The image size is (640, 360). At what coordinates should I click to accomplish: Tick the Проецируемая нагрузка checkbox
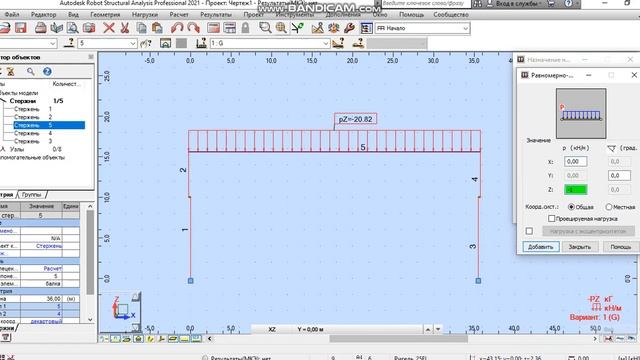tap(551, 219)
